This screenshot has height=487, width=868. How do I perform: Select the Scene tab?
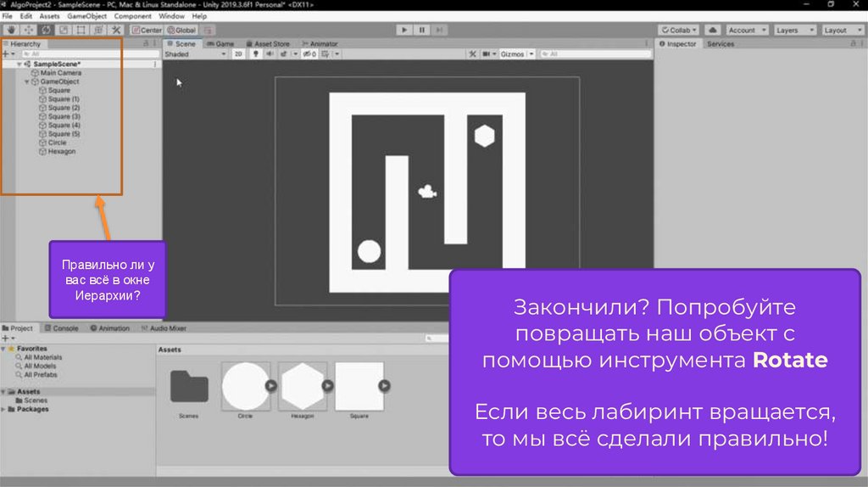(x=181, y=44)
